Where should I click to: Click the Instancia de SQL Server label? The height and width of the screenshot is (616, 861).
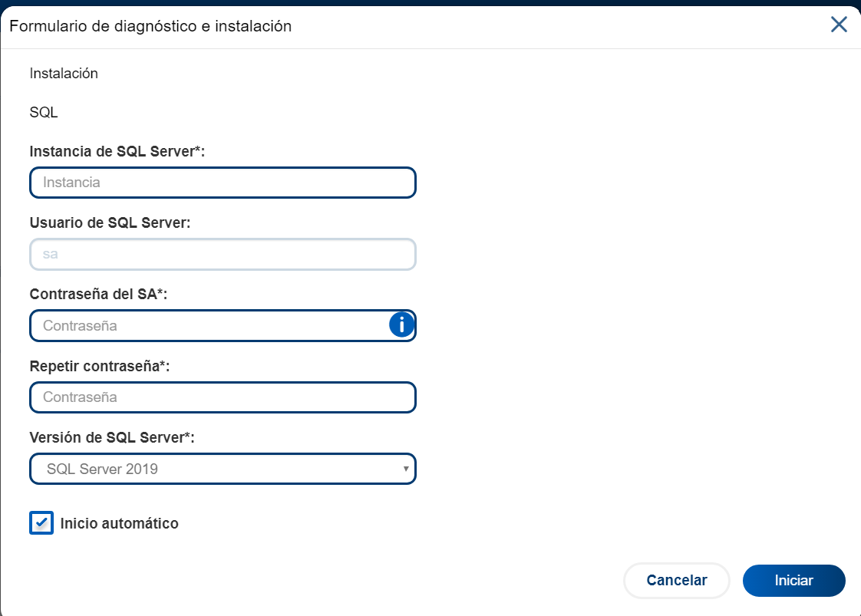117,151
